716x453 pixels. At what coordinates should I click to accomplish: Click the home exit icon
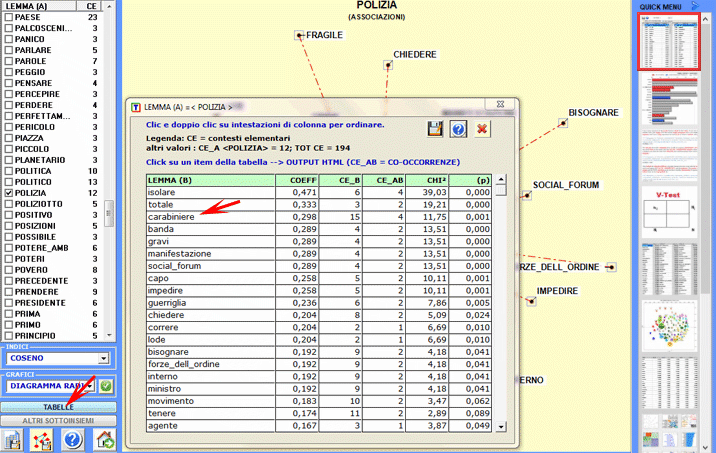point(104,440)
